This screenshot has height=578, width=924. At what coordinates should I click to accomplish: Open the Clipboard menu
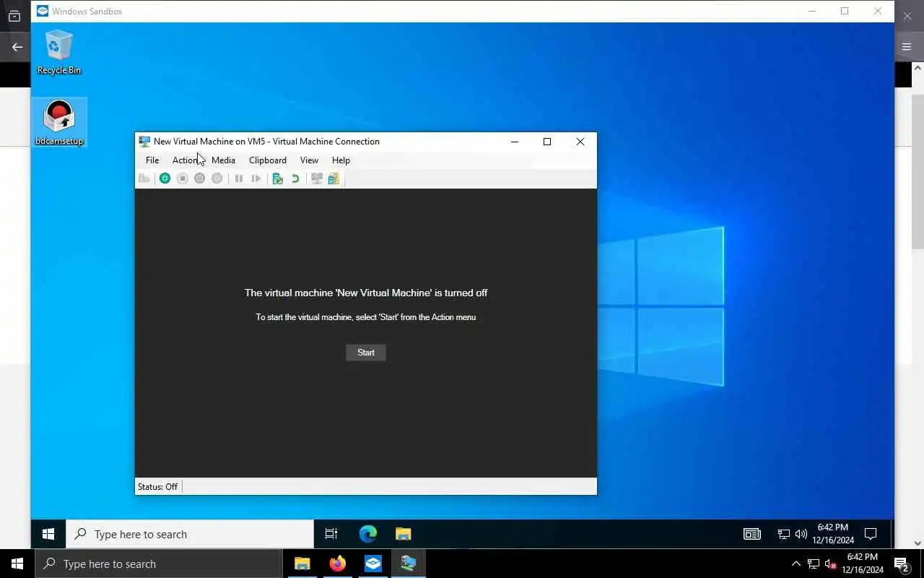point(268,160)
